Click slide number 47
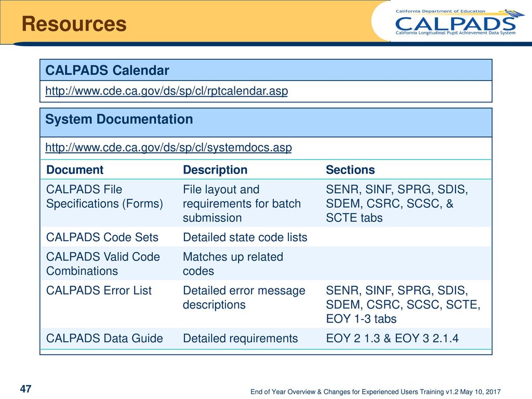Screen dimensions: 532x399 [x=26, y=389]
